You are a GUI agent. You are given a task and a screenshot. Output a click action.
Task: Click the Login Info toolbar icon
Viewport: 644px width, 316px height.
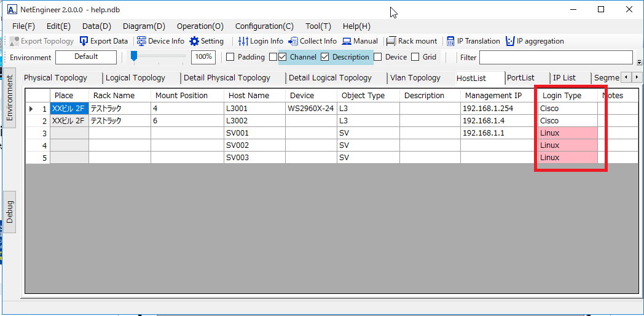pyautogui.click(x=243, y=41)
